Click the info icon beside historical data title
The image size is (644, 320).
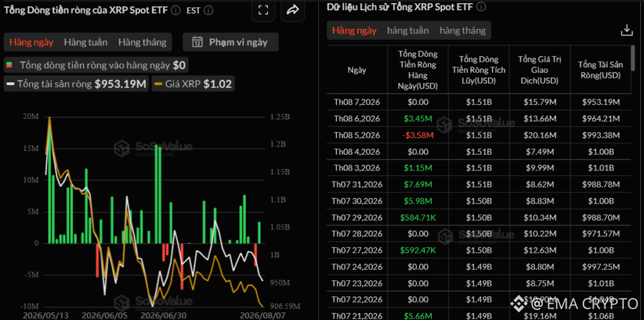click(481, 6)
